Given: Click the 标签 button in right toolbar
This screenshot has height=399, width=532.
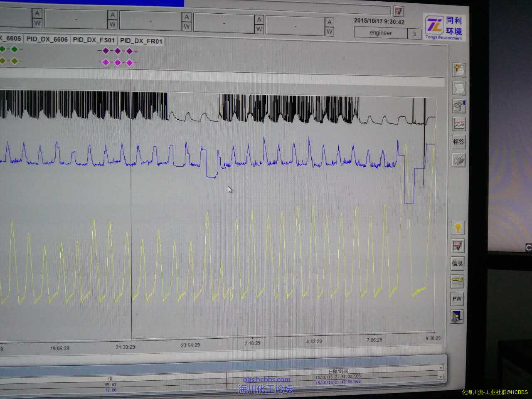Looking at the screenshot, I should [458, 142].
